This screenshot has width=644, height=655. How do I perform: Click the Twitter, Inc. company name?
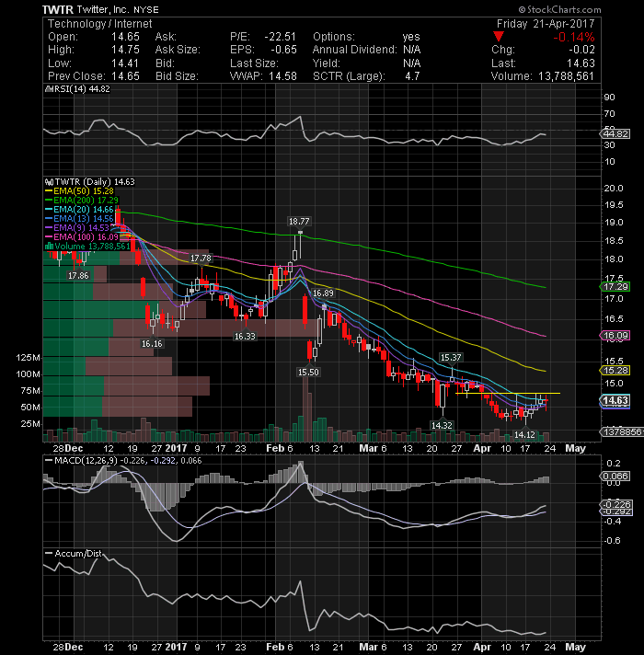click(103, 9)
